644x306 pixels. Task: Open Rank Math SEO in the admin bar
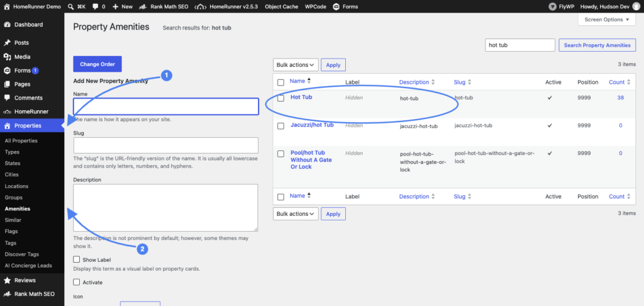coord(163,6)
